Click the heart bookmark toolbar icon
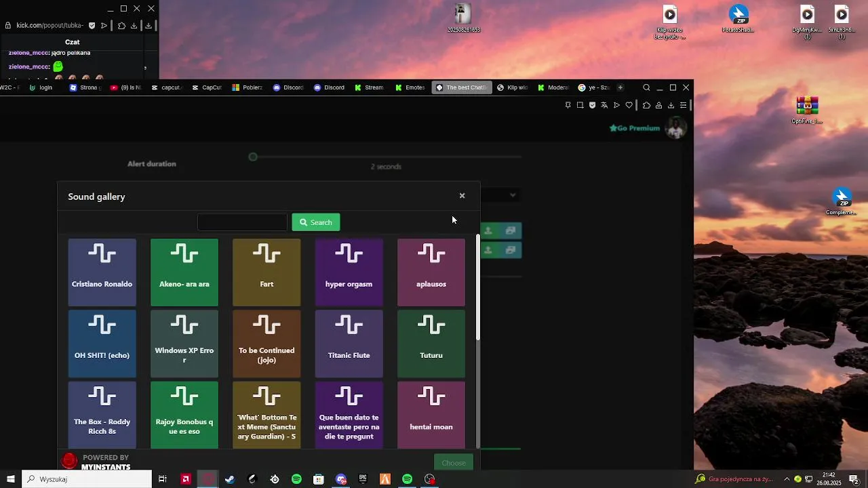868x488 pixels. coord(629,105)
